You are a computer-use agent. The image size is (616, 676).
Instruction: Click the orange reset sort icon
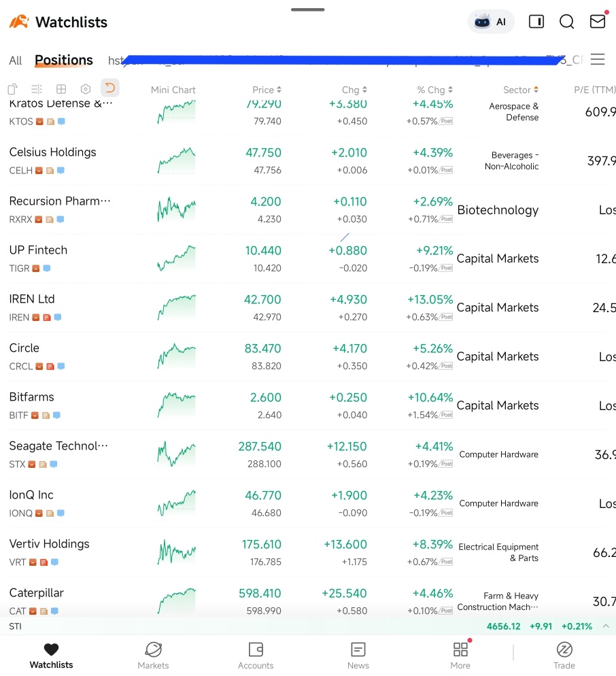[110, 88]
